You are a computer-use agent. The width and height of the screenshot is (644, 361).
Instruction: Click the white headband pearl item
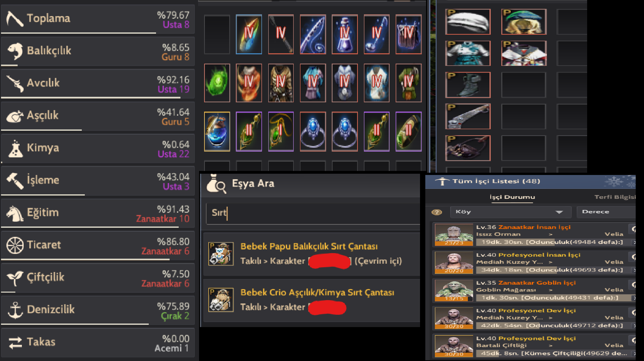468,22
